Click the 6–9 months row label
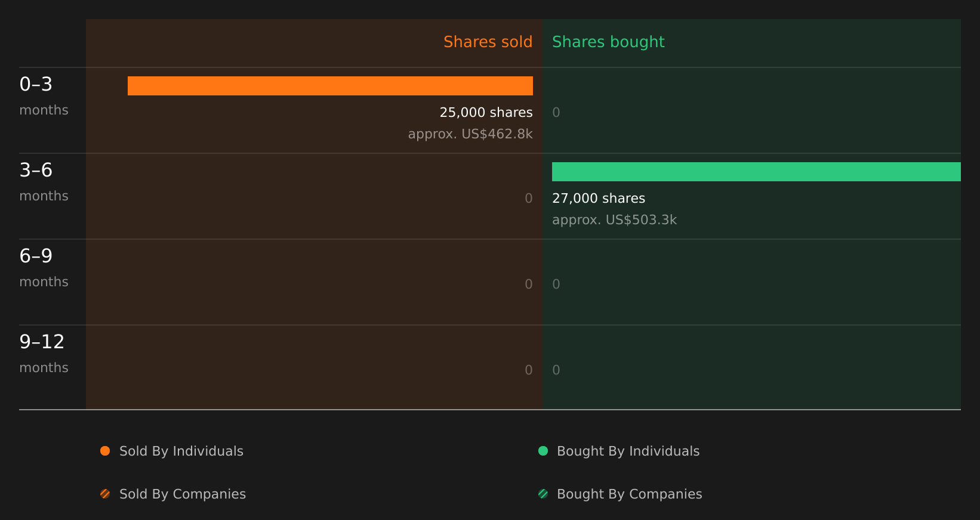The width and height of the screenshot is (980, 520). [44, 268]
